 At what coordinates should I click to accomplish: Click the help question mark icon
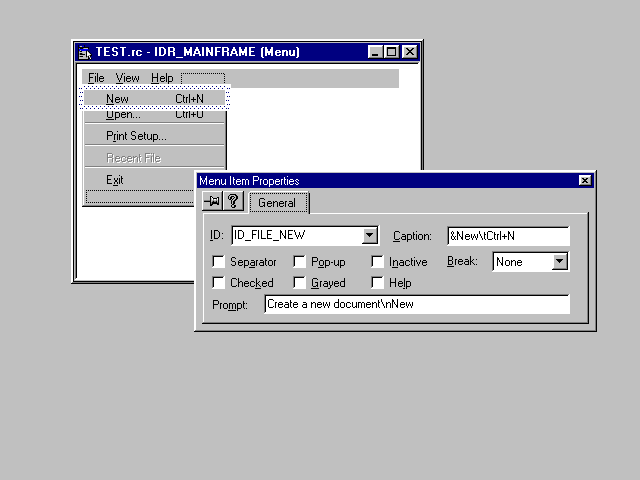click(233, 202)
